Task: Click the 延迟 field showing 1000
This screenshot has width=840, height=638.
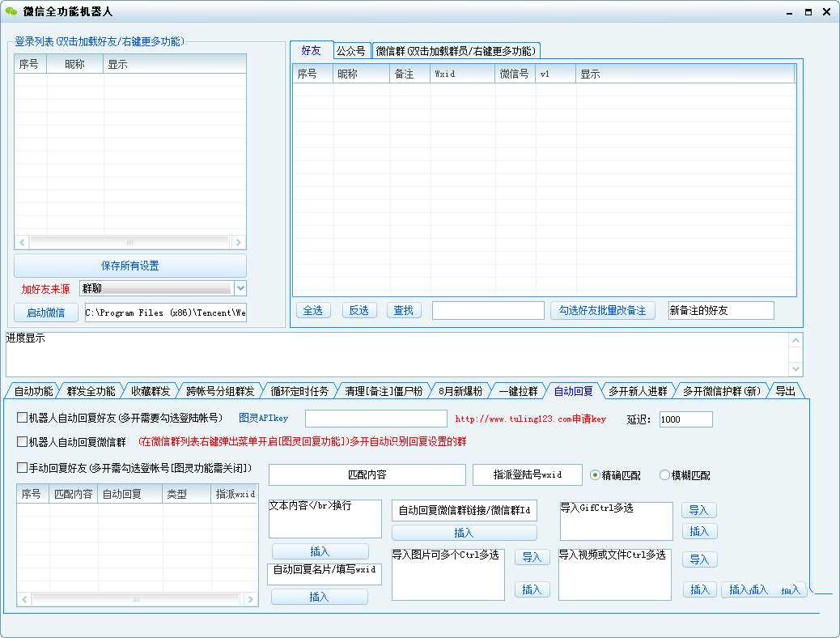Action: [685, 419]
